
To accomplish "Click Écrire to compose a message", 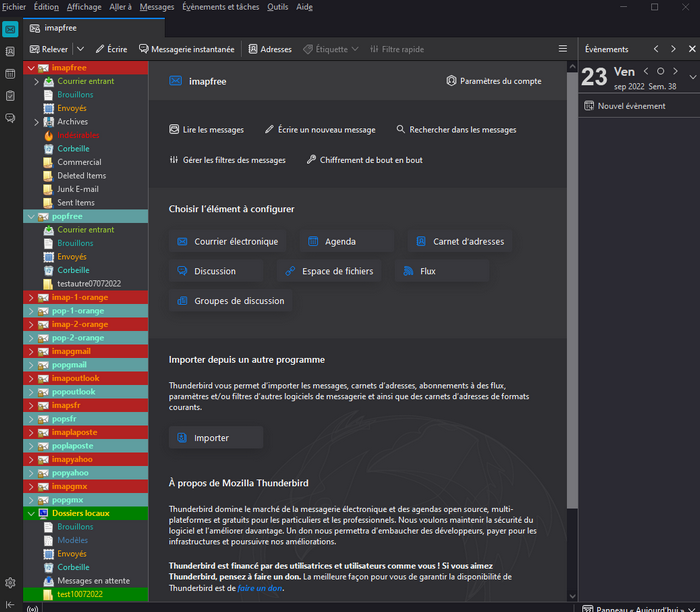I will coord(112,49).
